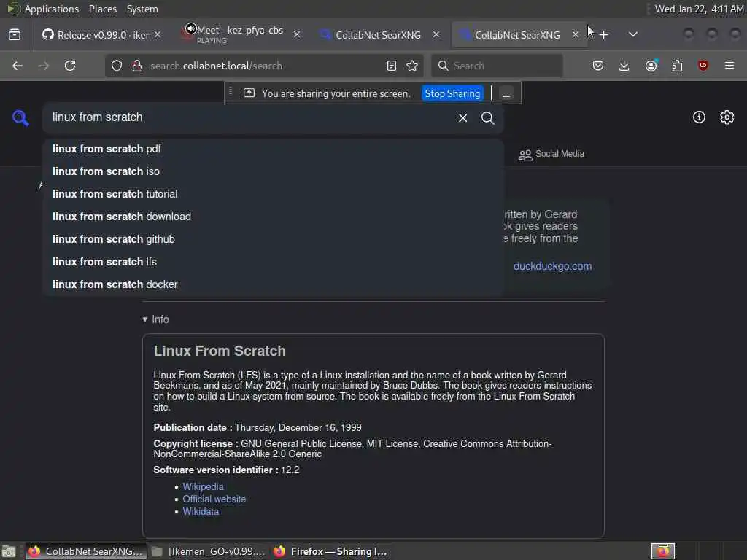
Task: Choose suggestion "linux from scratch iso"
Action: click(274, 171)
